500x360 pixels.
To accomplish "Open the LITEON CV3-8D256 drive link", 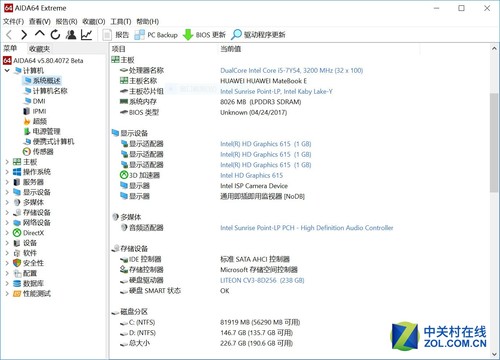I will [262, 280].
